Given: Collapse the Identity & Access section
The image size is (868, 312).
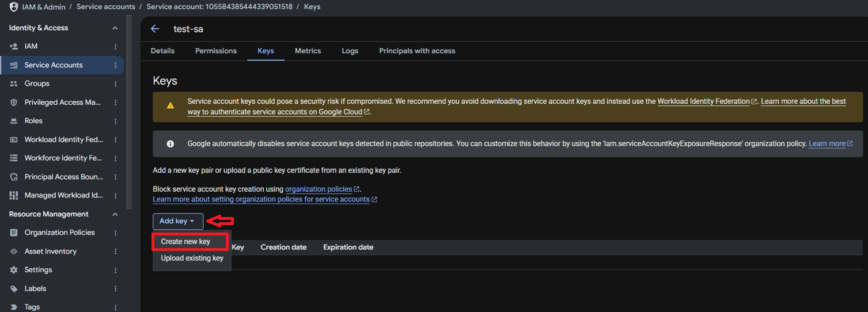Looking at the screenshot, I should coord(115,28).
